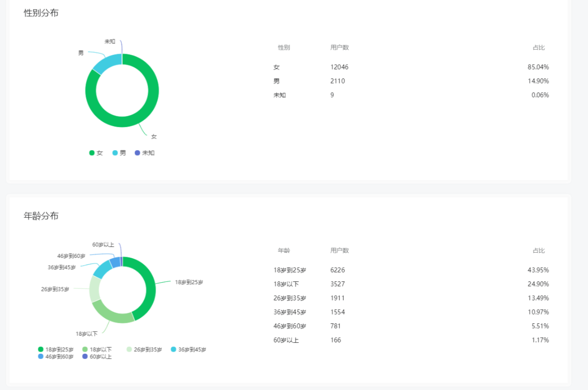588x390 pixels.
Task: Toggle 18岁到25岁 legend item in age chart
Action: coord(56,349)
